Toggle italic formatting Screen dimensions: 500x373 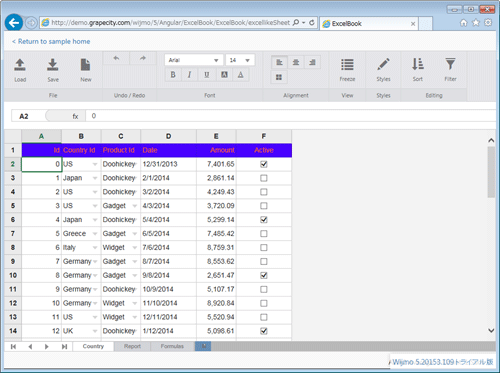[x=189, y=75]
